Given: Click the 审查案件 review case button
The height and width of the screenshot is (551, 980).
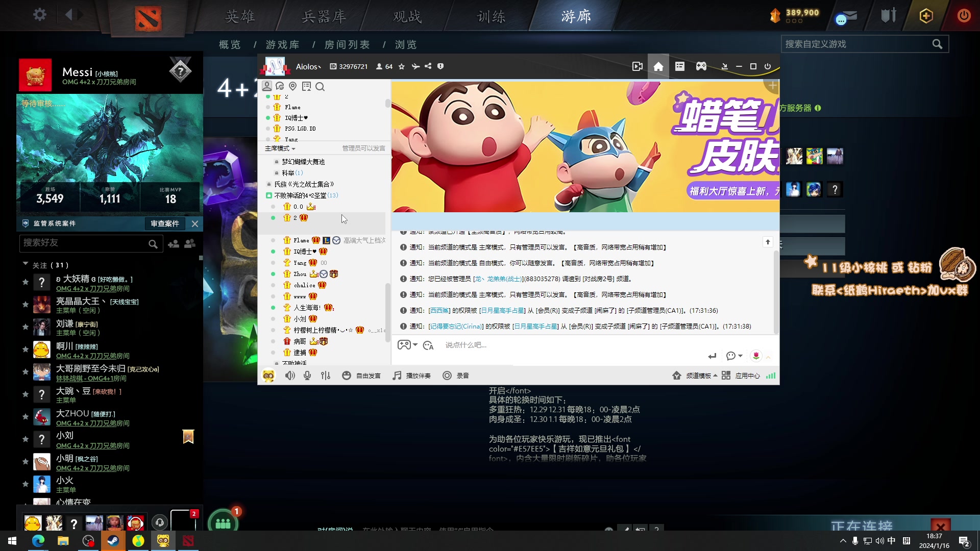Looking at the screenshot, I should click(x=165, y=223).
